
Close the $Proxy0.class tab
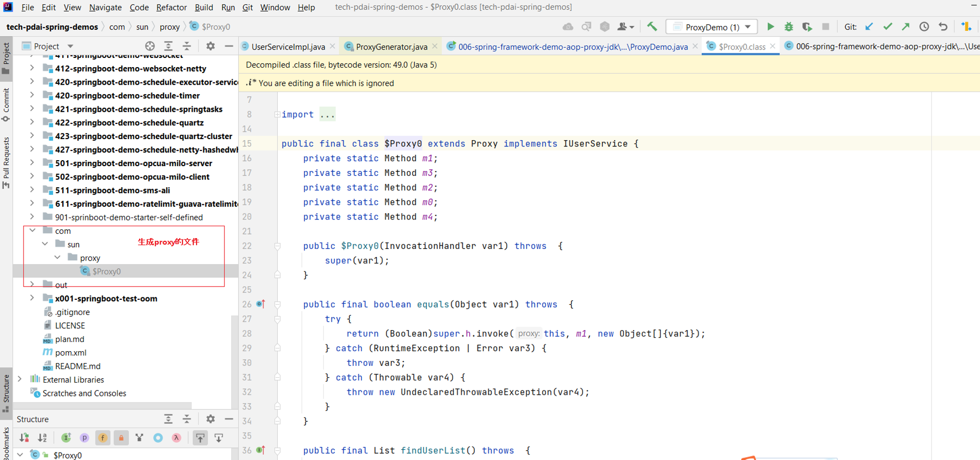[x=773, y=46]
